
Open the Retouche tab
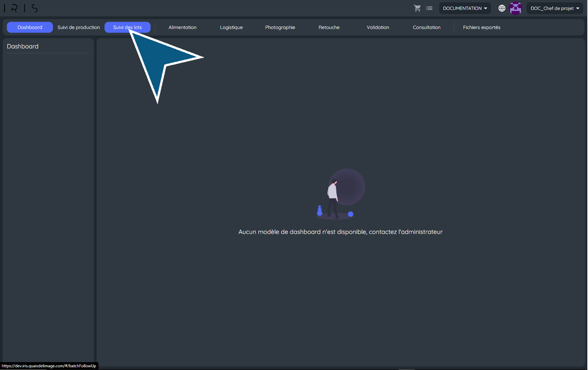tap(329, 27)
